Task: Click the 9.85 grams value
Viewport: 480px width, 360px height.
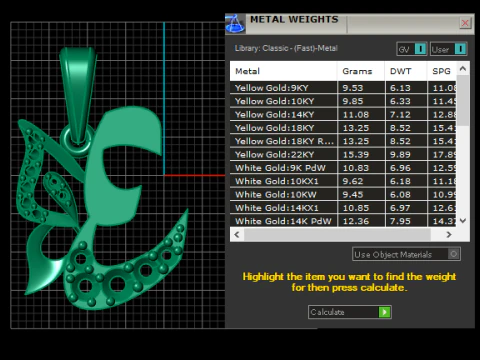Action: point(353,101)
